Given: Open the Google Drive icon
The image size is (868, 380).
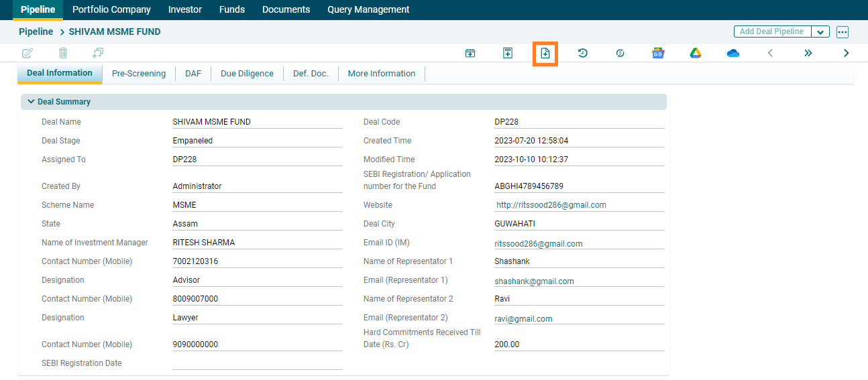Looking at the screenshot, I should (696, 53).
